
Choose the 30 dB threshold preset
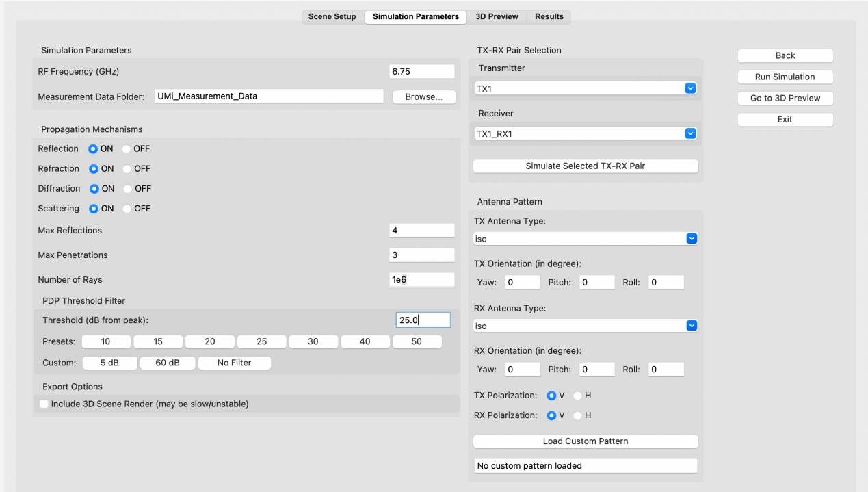coord(313,342)
